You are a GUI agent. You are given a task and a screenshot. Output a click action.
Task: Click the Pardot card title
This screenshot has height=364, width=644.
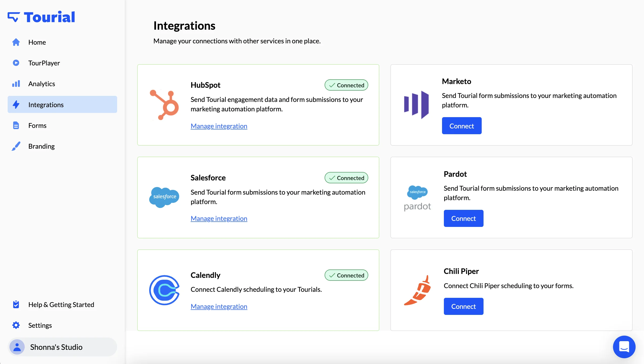click(x=455, y=174)
